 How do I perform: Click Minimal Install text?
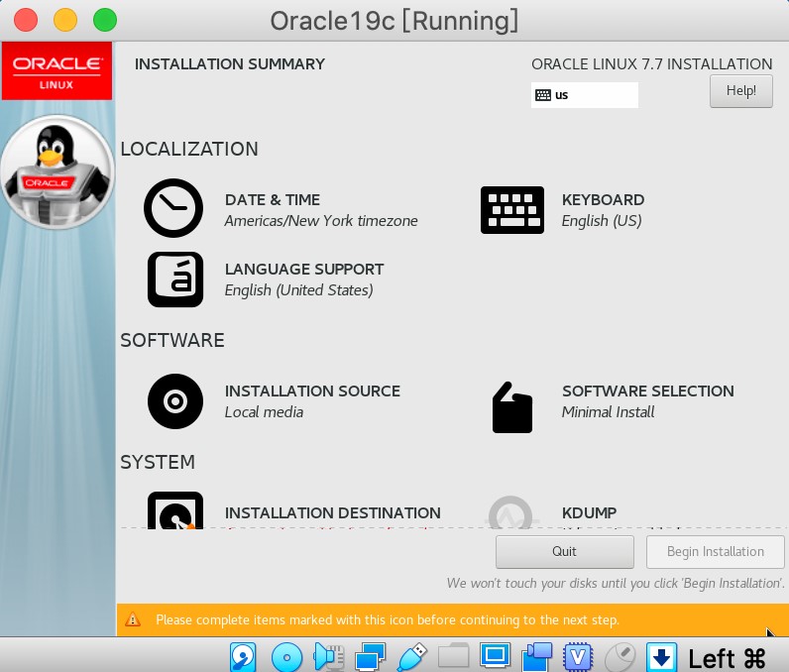[x=609, y=412]
